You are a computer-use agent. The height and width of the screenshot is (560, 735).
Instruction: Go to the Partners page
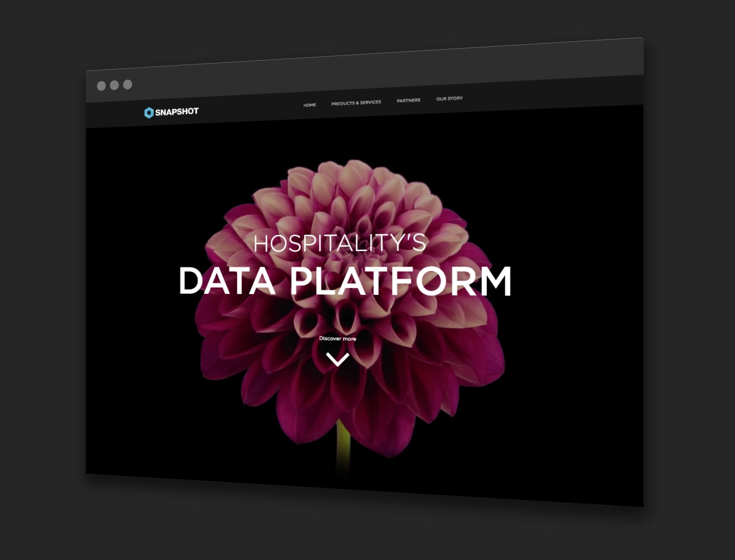click(x=408, y=100)
